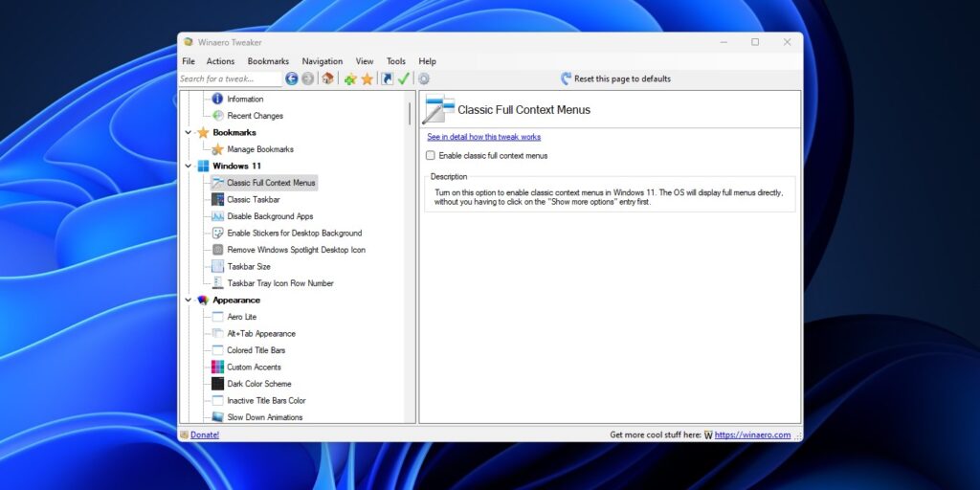The width and height of the screenshot is (980, 490).
Task: Select 'Inactive Title Bars Color' text in tree
Action: pos(266,400)
